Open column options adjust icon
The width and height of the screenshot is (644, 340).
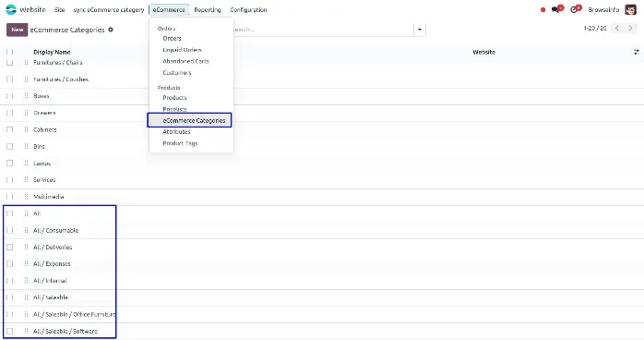click(x=637, y=53)
